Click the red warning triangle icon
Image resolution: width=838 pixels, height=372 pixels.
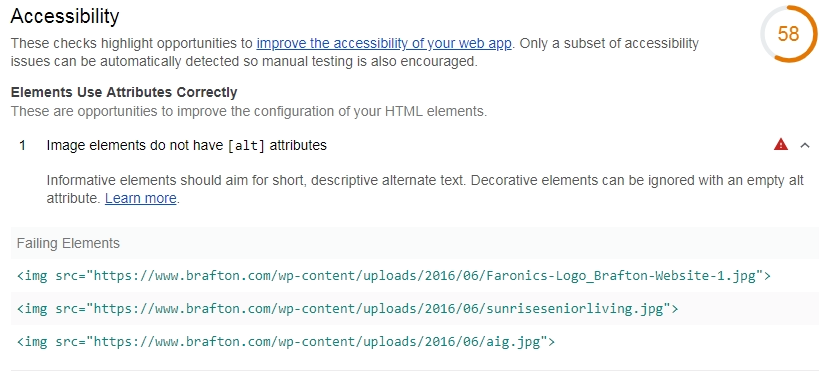click(x=781, y=144)
